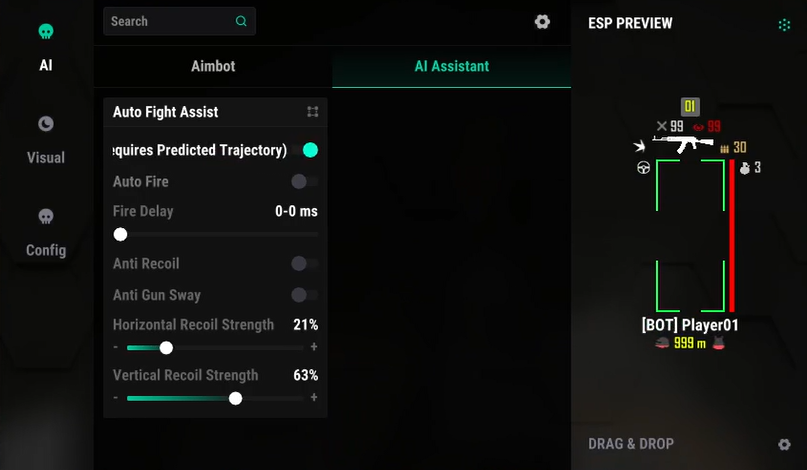Increase Horizontal Recoil Strength with plus button

314,348
